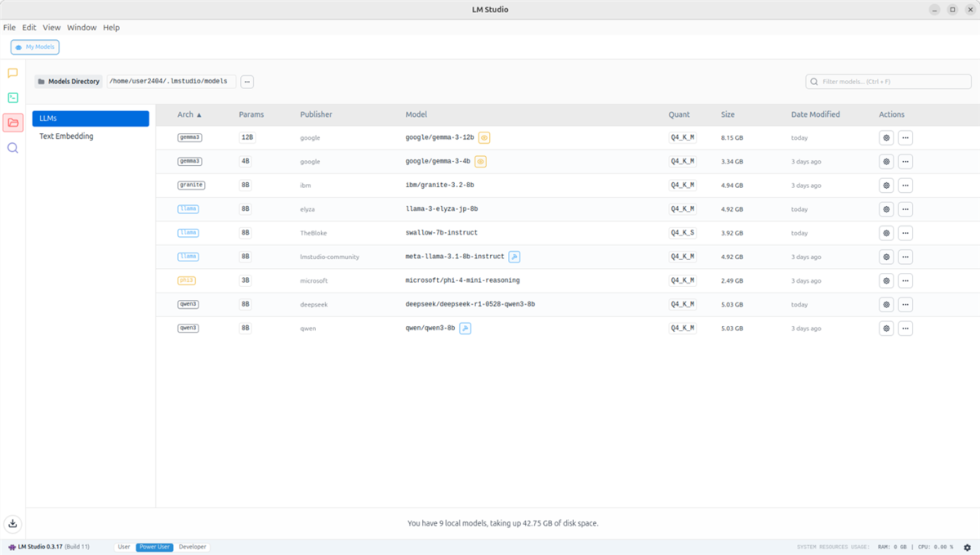Viewport: 980px width, 555px height.
Task: Open the Downloads icon in sidebar
Action: click(13, 524)
